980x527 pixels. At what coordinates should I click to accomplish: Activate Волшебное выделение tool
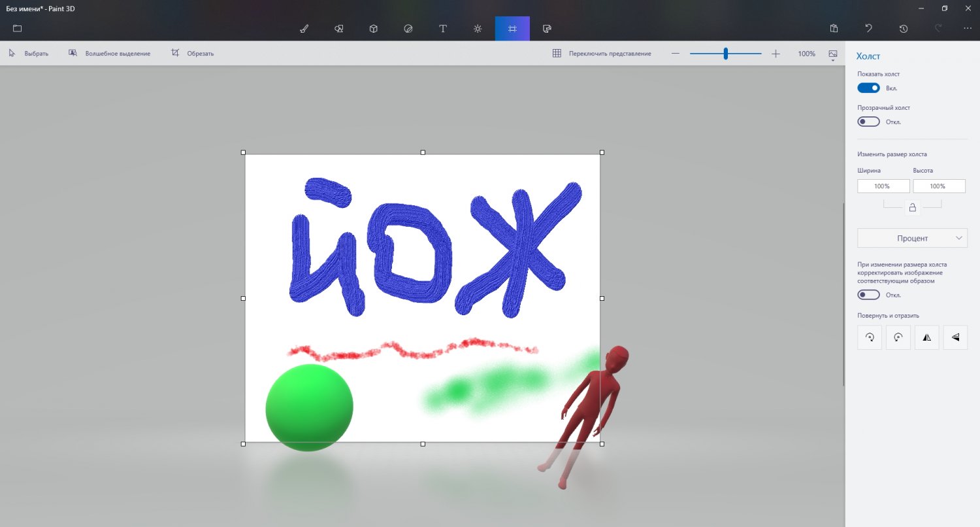click(x=109, y=54)
